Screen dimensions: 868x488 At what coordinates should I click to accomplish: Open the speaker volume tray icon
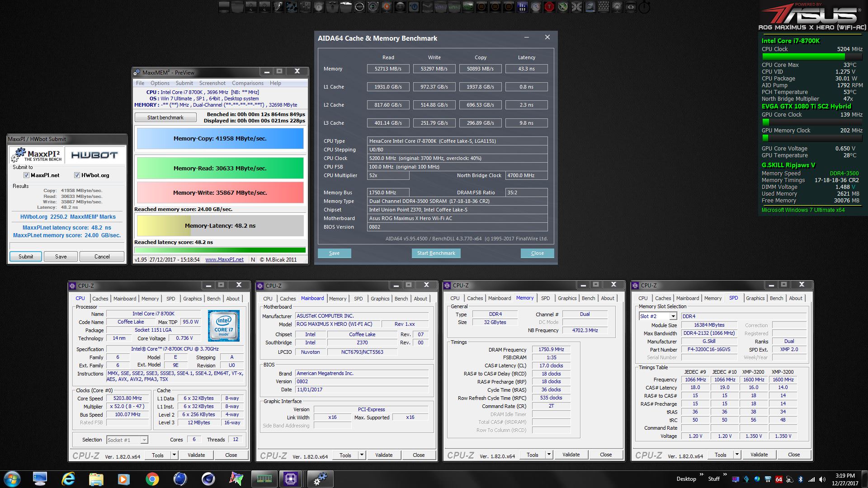click(x=822, y=479)
